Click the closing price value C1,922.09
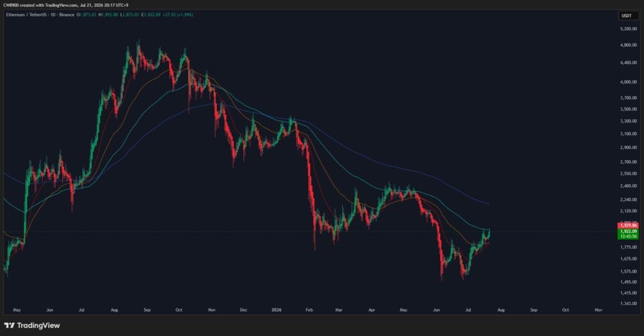This screenshot has width=644, height=336. [x=151, y=15]
